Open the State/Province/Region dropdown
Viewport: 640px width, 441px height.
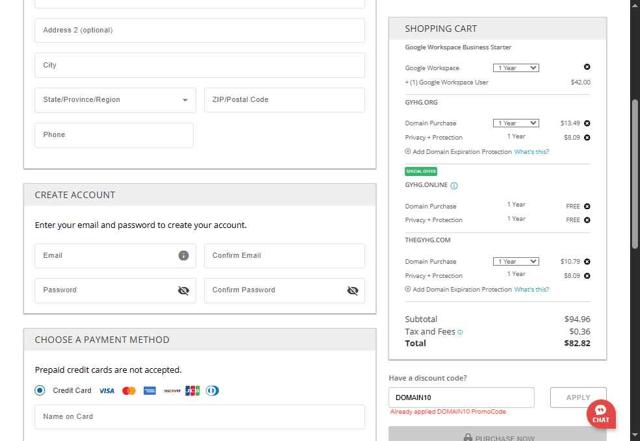tap(116, 100)
